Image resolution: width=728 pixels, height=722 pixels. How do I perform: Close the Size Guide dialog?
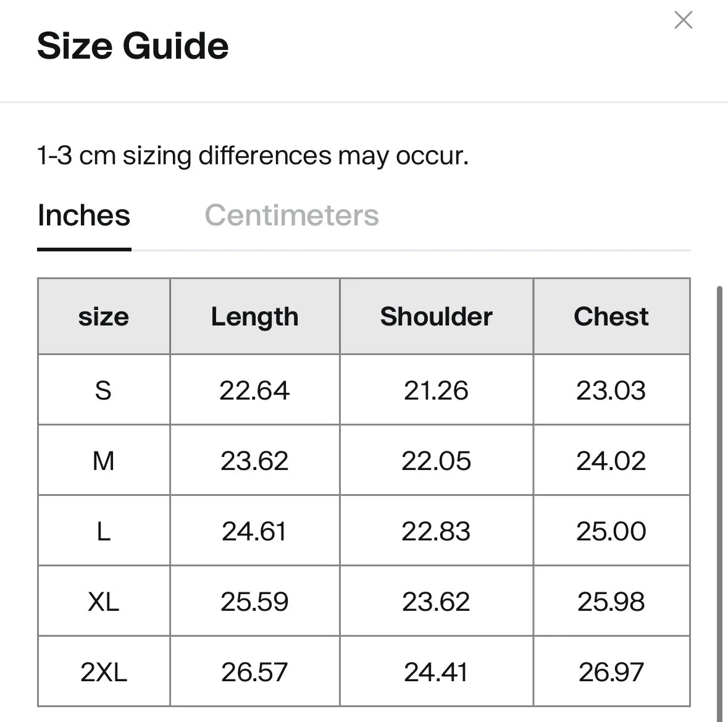683,20
